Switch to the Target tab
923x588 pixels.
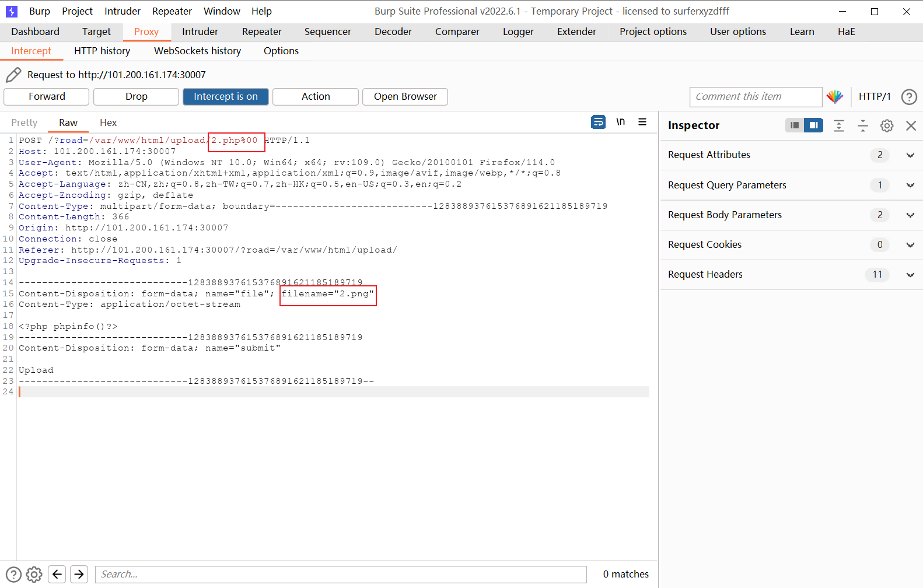[x=96, y=32]
